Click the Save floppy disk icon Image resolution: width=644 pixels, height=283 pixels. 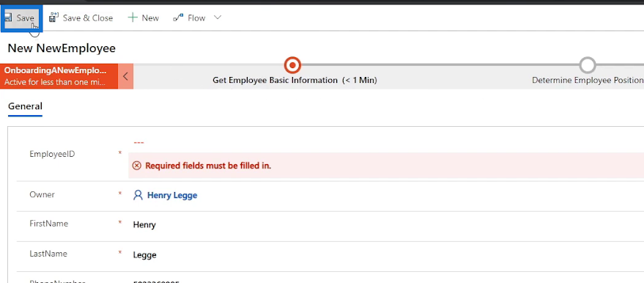[8, 18]
